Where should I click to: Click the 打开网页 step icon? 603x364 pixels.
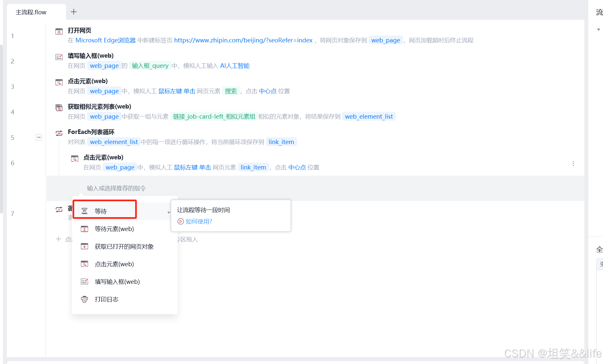point(59,31)
